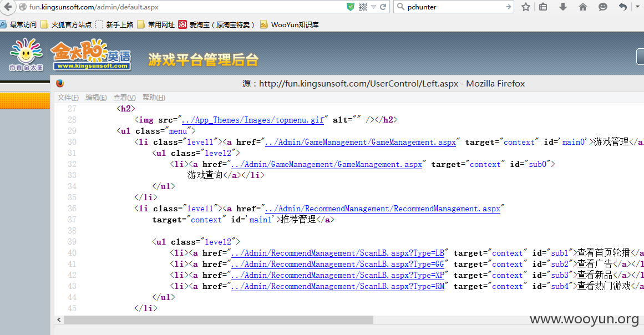The width and height of the screenshot is (644, 335).
Task: Click the green shield security icon
Action: [351, 7]
